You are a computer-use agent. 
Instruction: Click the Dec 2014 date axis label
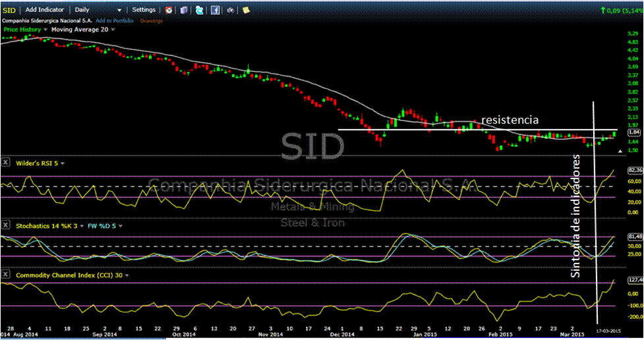coord(342,334)
